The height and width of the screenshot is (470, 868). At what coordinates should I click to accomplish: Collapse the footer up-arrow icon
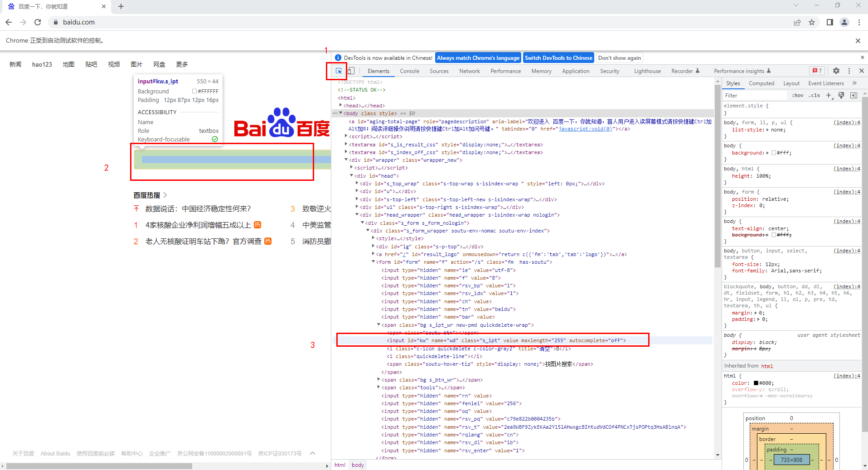pyautogui.click(x=312, y=453)
